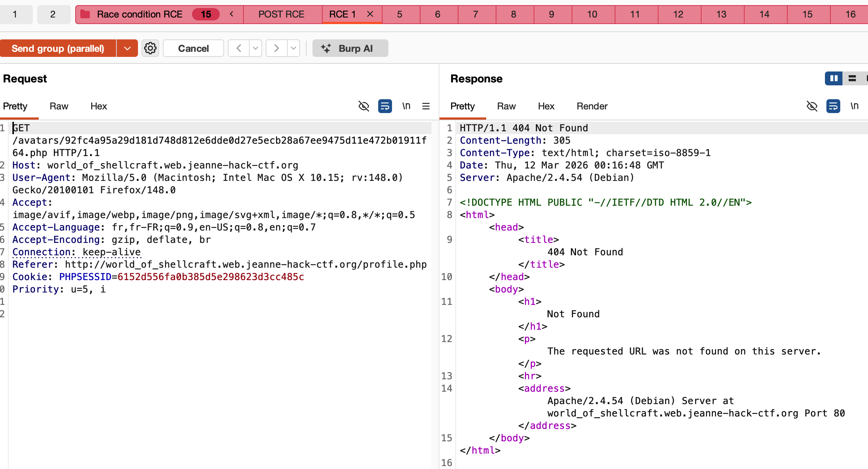Toggle request hide non-printable eye icon
The width and height of the screenshot is (868, 469).
pyautogui.click(x=364, y=106)
